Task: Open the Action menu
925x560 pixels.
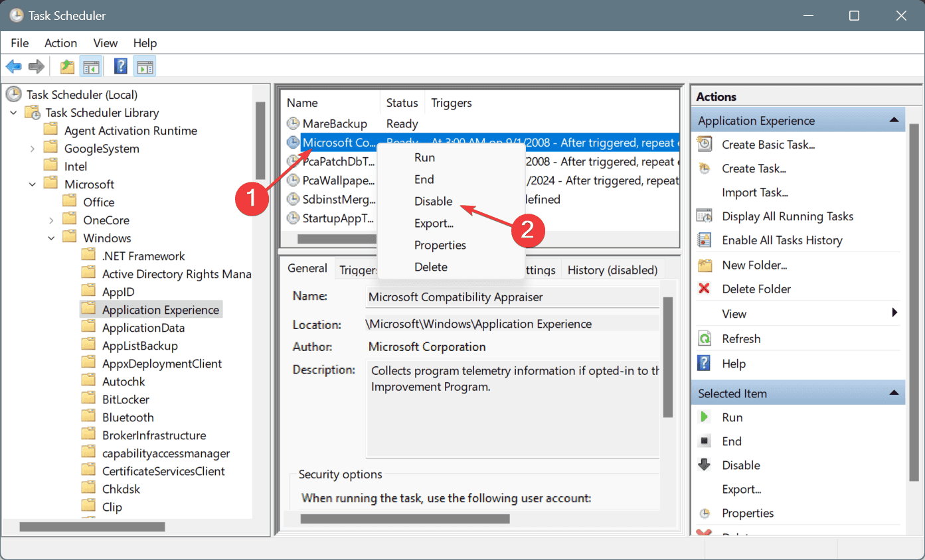Action: 60,43
